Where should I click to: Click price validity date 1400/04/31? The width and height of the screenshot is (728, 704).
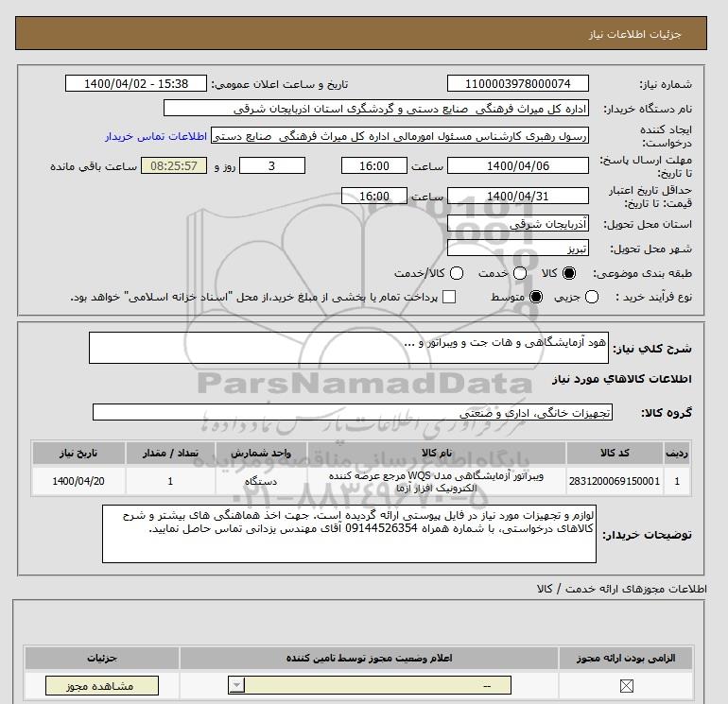click(518, 196)
